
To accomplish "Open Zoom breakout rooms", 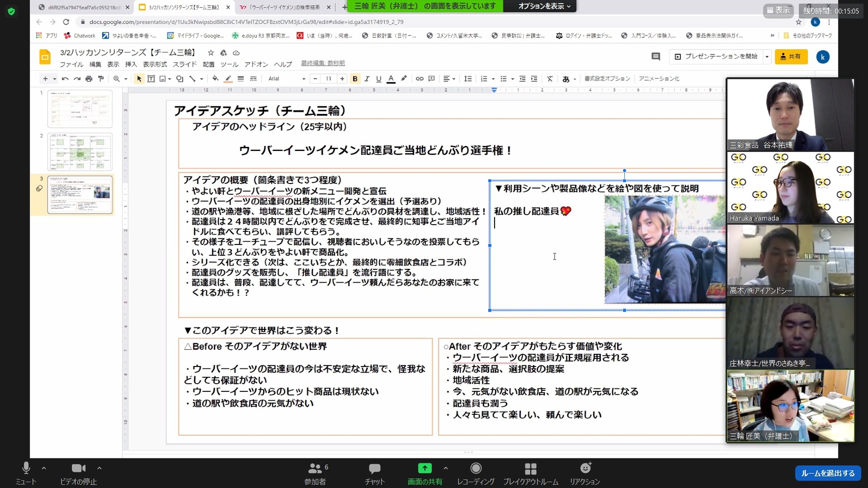I will pos(531,474).
